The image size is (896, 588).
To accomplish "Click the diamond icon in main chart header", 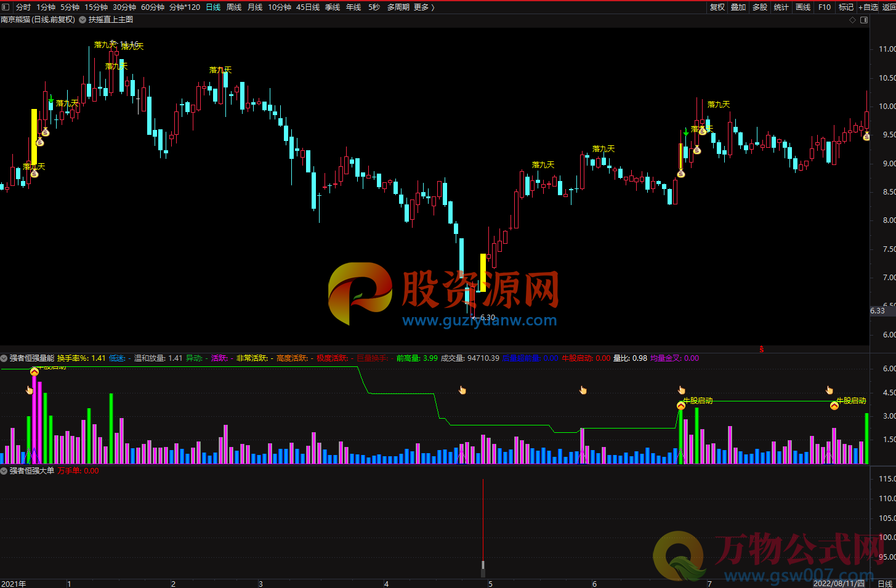I will [853, 20].
